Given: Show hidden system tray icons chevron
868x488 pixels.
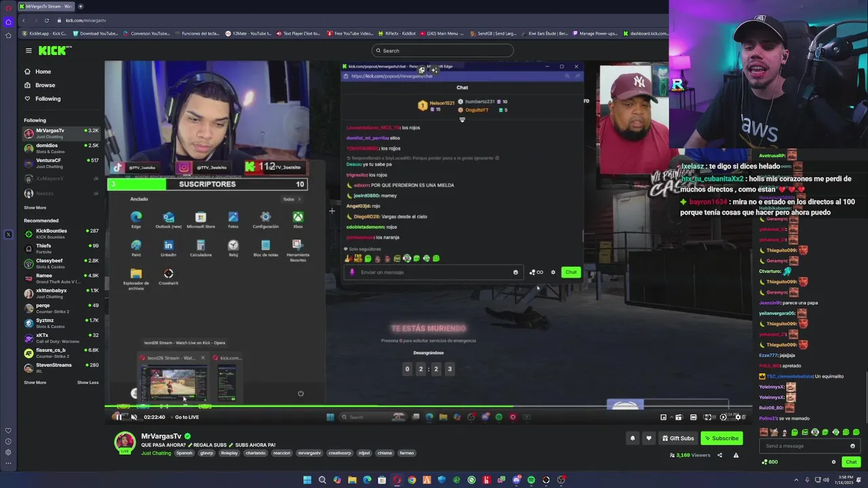Looking at the screenshot, I should tap(796, 480).
